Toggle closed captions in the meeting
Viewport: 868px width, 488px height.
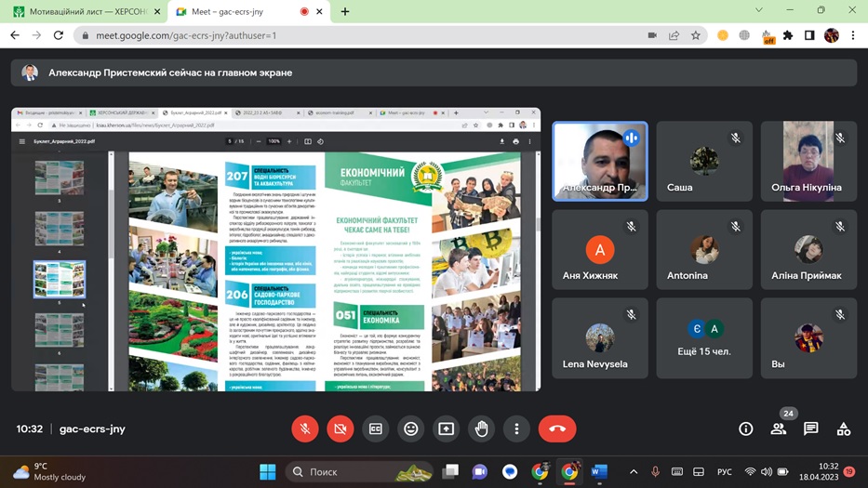[x=376, y=429]
